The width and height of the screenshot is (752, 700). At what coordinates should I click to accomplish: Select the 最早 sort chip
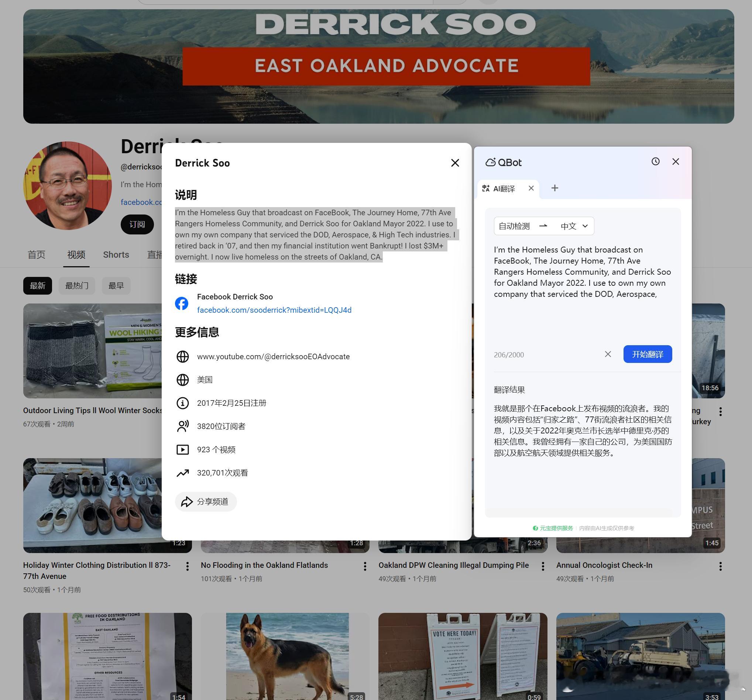pos(116,286)
